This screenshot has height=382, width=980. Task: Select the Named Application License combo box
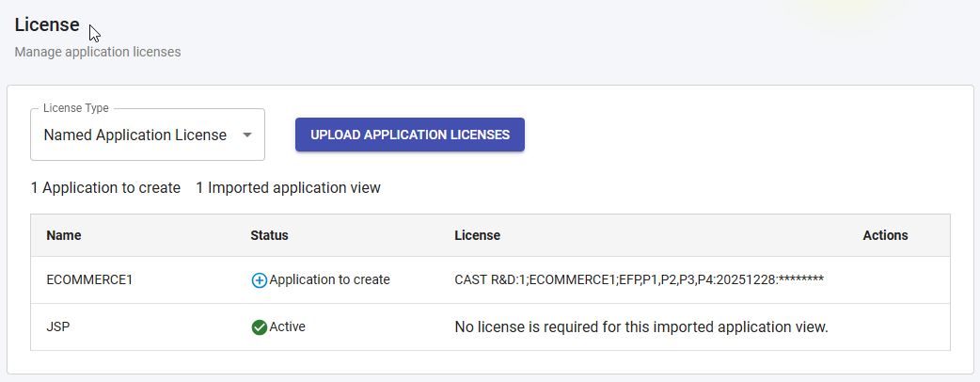coord(148,135)
